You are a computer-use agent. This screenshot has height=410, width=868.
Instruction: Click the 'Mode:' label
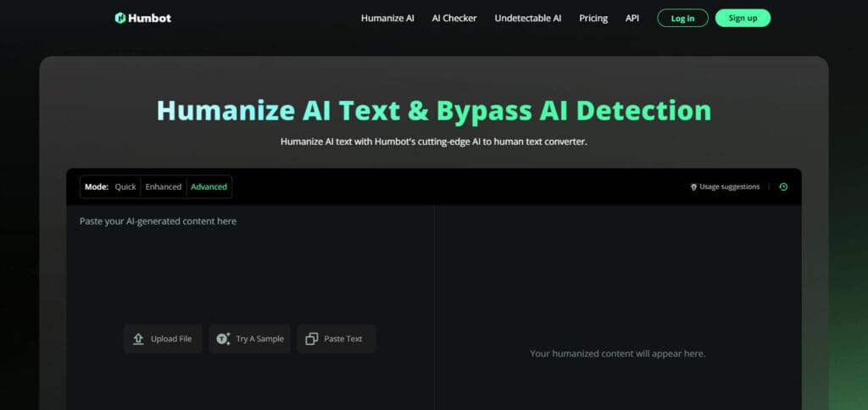tap(97, 187)
